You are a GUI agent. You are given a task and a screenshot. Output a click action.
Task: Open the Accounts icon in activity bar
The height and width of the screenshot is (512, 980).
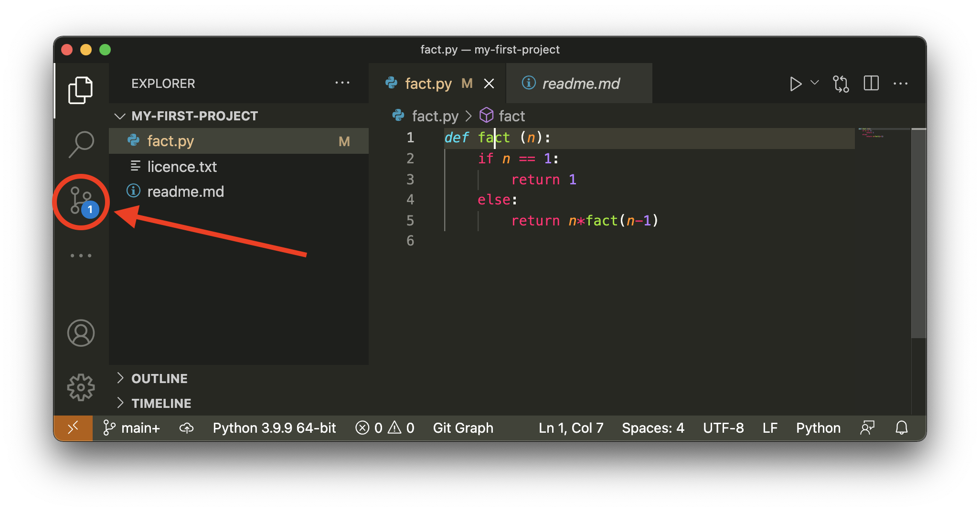click(81, 333)
